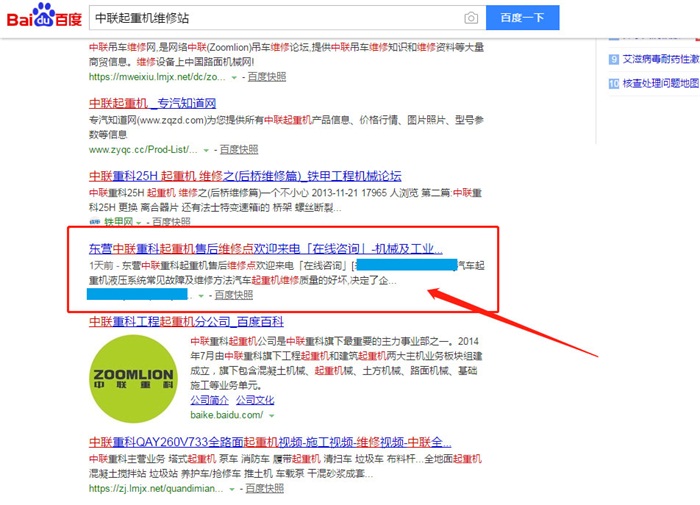Open 百度快照 for 铁甲网 result
The height and width of the screenshot is (505, 700).
tap(171, 221)
